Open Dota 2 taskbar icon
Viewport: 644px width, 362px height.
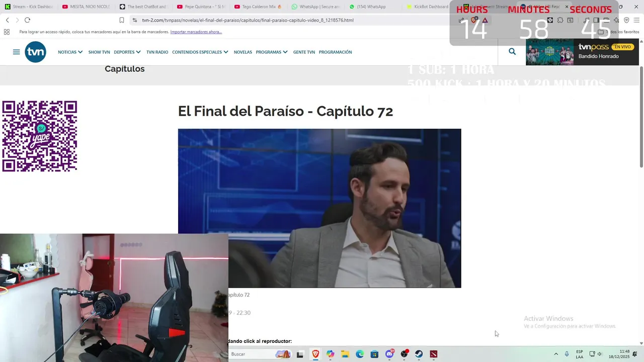pos(434,354)
